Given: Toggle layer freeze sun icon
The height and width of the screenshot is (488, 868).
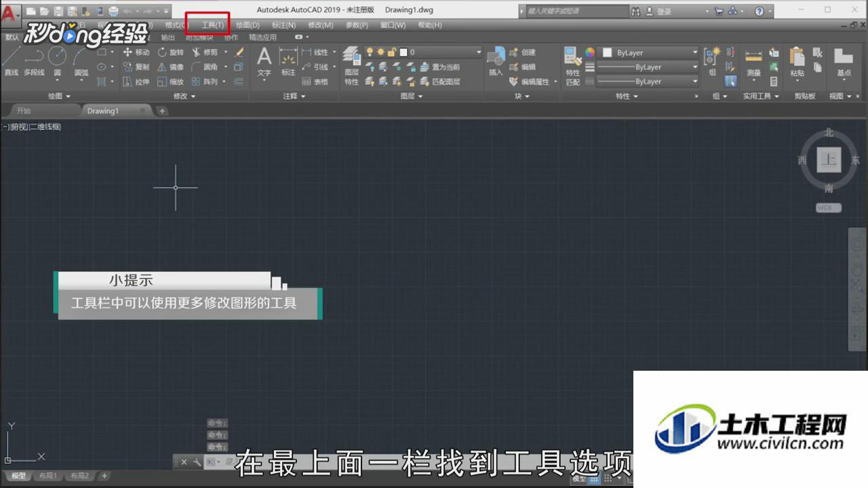Looking at the screenshot, I should click(x=381, y=52).
